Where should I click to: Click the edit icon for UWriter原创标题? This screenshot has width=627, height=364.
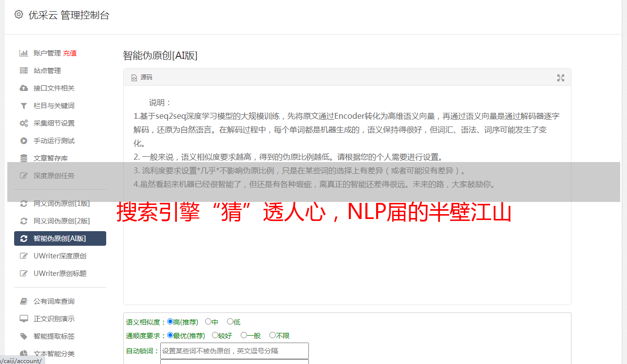point(23,273)
